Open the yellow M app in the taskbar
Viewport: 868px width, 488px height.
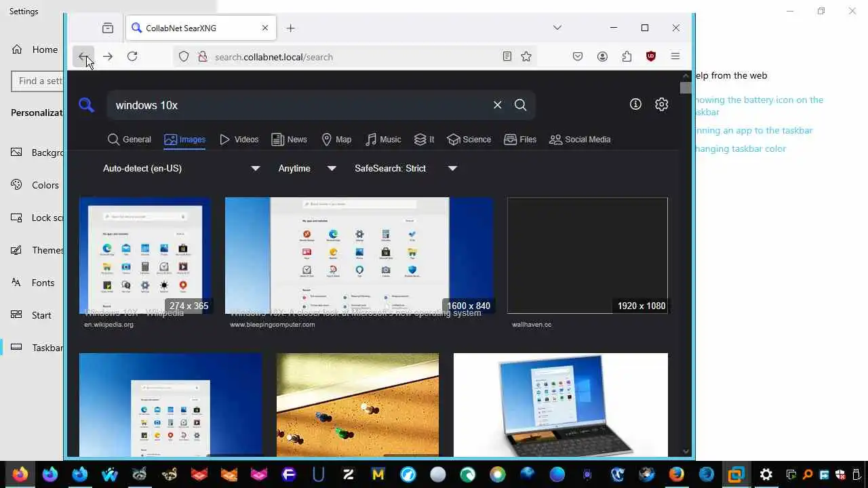point(378,474)
